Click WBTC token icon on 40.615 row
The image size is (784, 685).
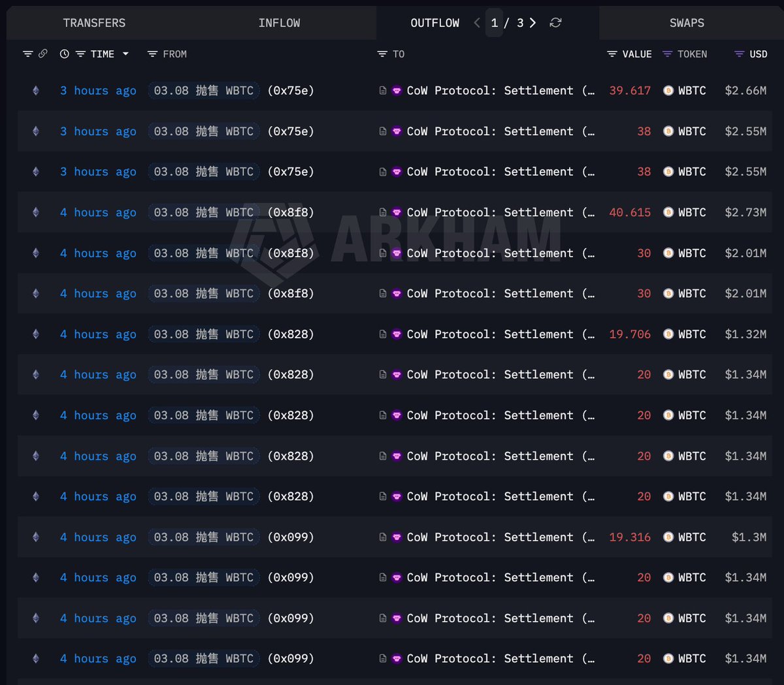coord(668,212)
